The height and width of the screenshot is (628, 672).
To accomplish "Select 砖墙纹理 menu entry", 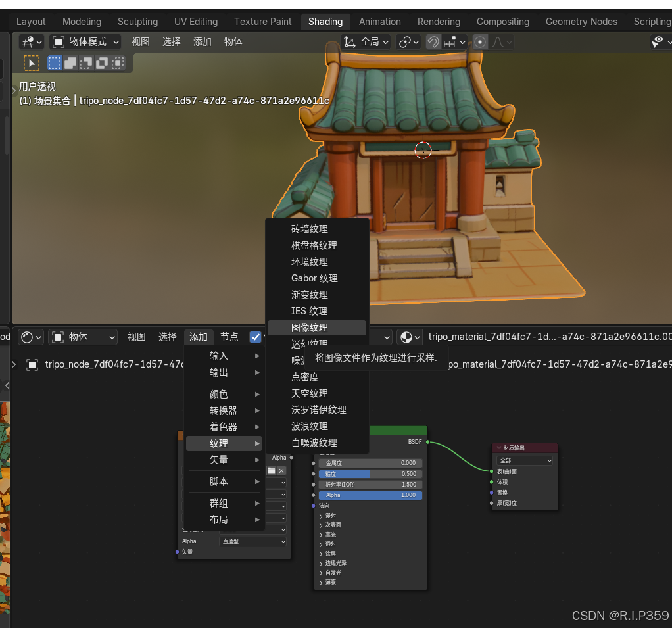I will point(317,229).
